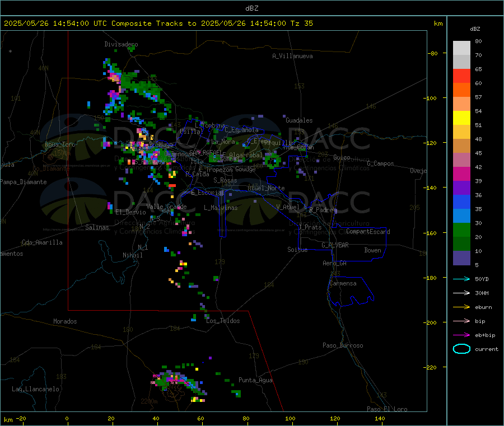Click the cyan current ellipse in legend

tap(461, 349)
